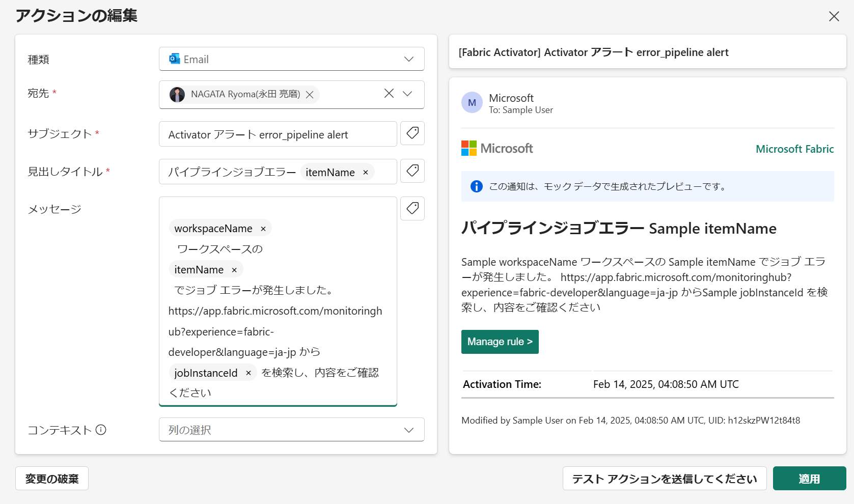Open the 種類 Email dropdown

click(291, 59)
